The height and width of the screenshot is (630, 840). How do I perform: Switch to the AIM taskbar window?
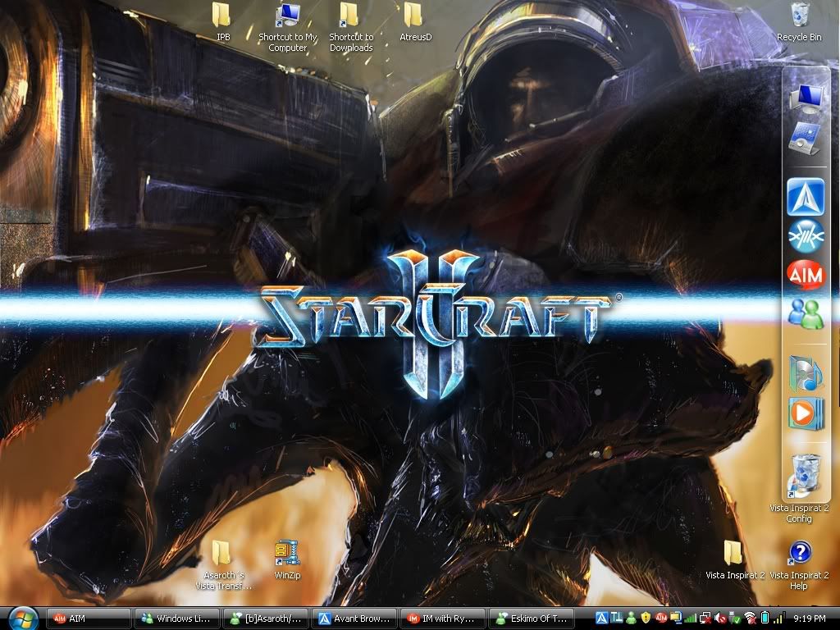[x=89, y=619]
